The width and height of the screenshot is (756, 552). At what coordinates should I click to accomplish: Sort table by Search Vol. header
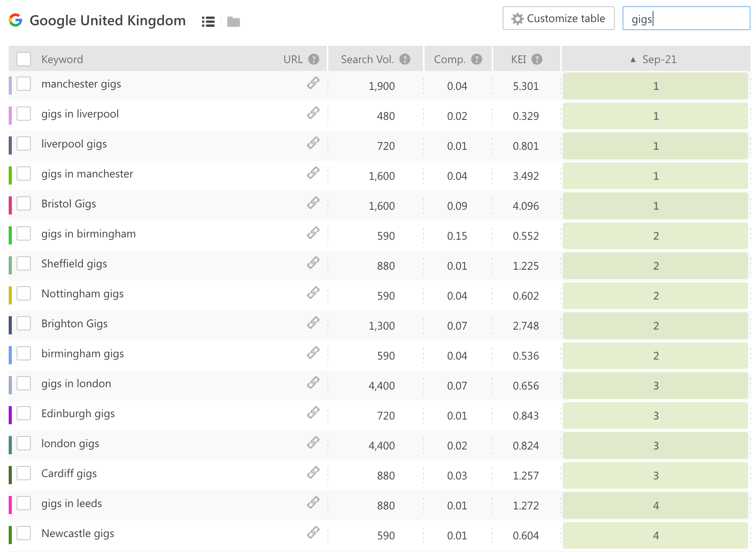point(367,59)
